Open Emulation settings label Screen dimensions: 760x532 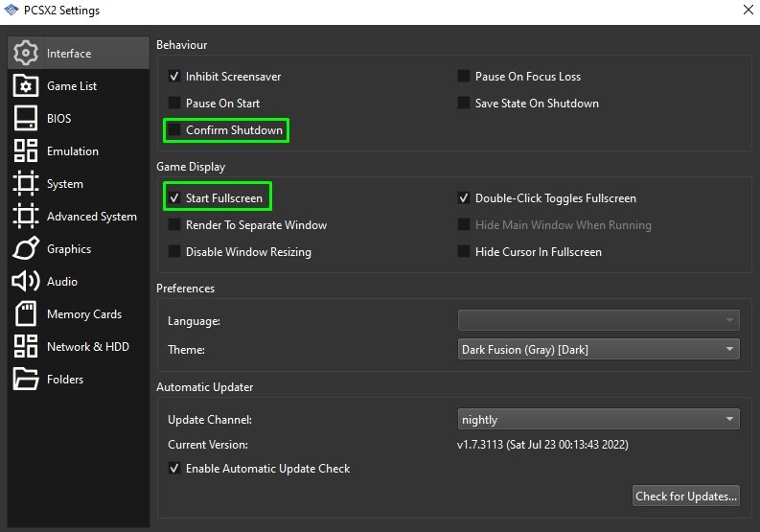(73, 150)
